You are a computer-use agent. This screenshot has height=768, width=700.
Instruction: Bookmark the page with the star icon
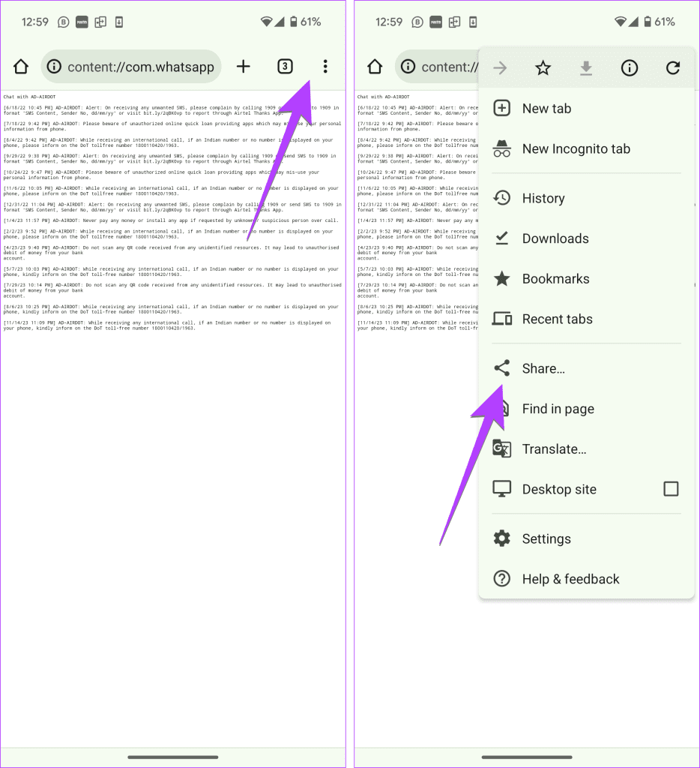[543, 67]
